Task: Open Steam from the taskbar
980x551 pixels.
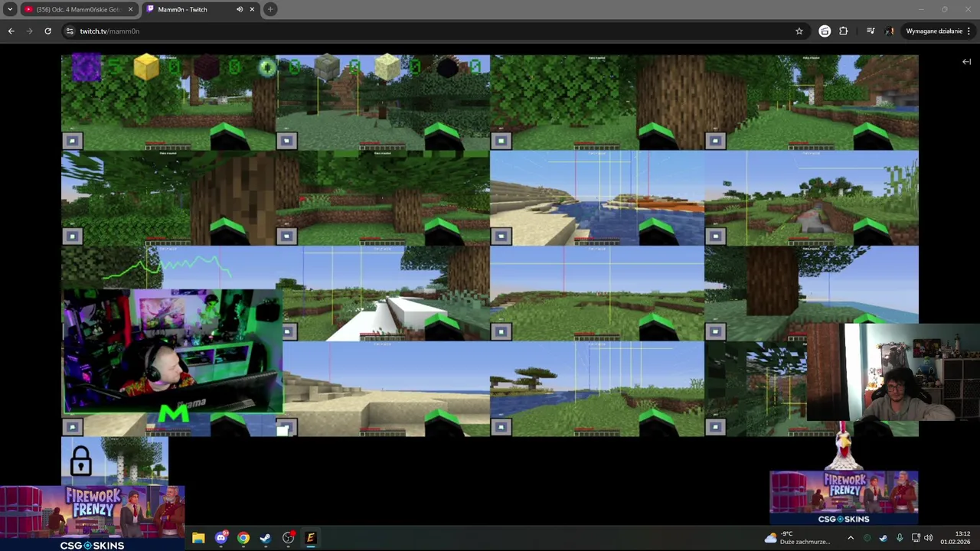Action: 266,538
